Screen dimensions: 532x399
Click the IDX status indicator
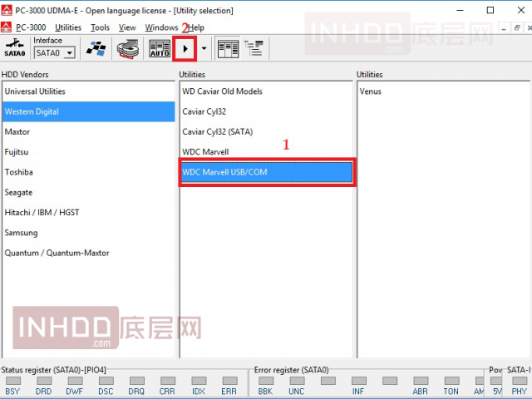coord(199,381)
